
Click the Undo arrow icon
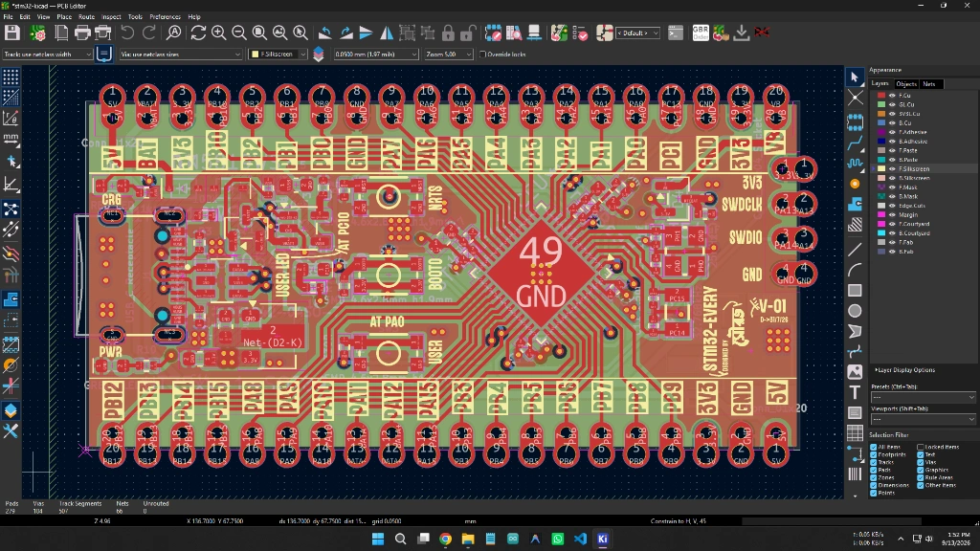tap(127, 33)
